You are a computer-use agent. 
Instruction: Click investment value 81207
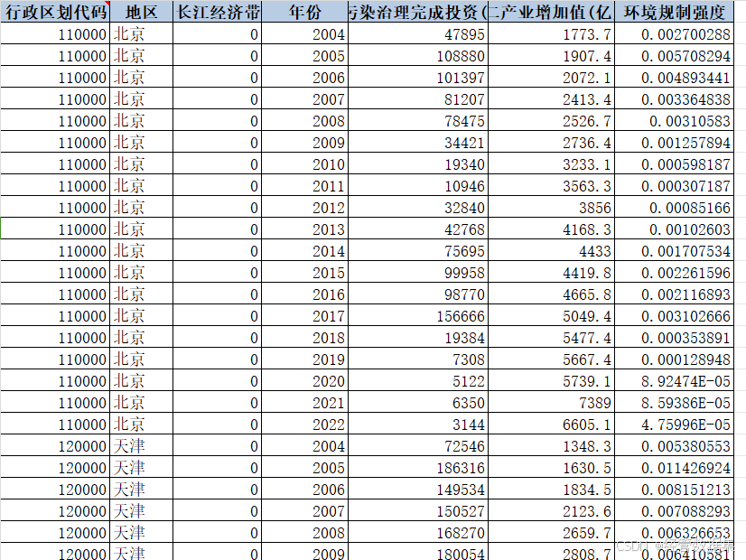(418, 99)
